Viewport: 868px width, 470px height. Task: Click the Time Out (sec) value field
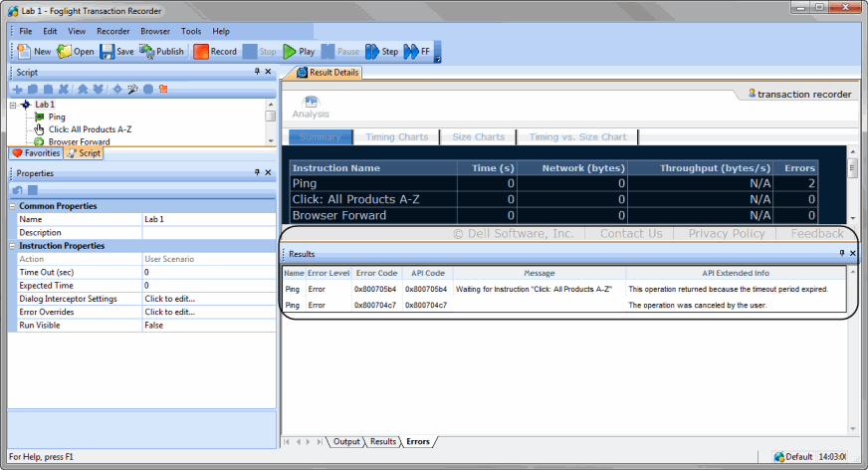click(x=208, y=272)
